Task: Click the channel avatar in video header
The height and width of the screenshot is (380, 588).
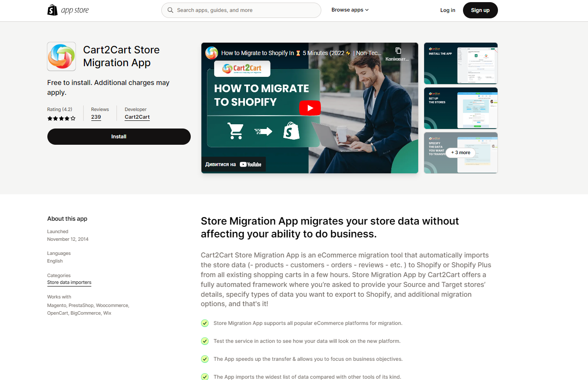Action: pos(212,53)
